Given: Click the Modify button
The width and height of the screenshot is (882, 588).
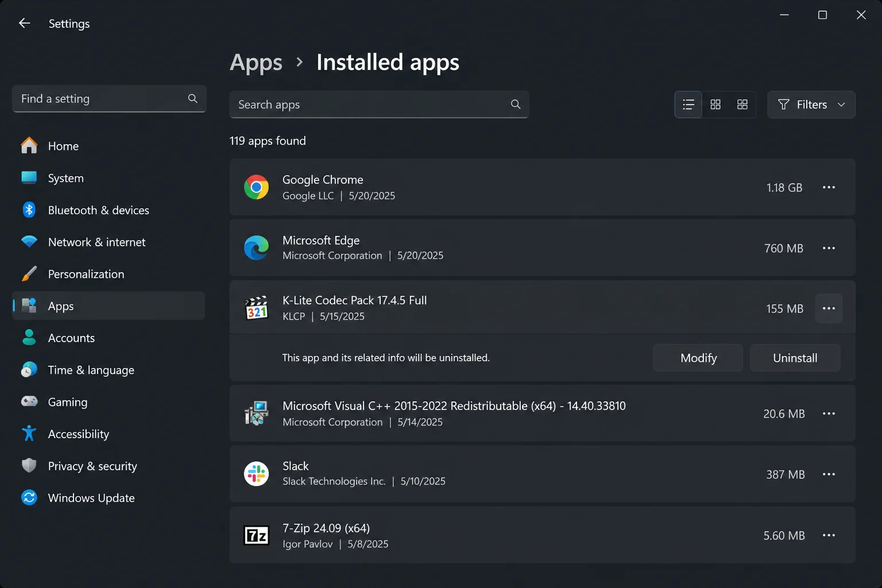Looking at the screenshot, I should click(698, 358).
